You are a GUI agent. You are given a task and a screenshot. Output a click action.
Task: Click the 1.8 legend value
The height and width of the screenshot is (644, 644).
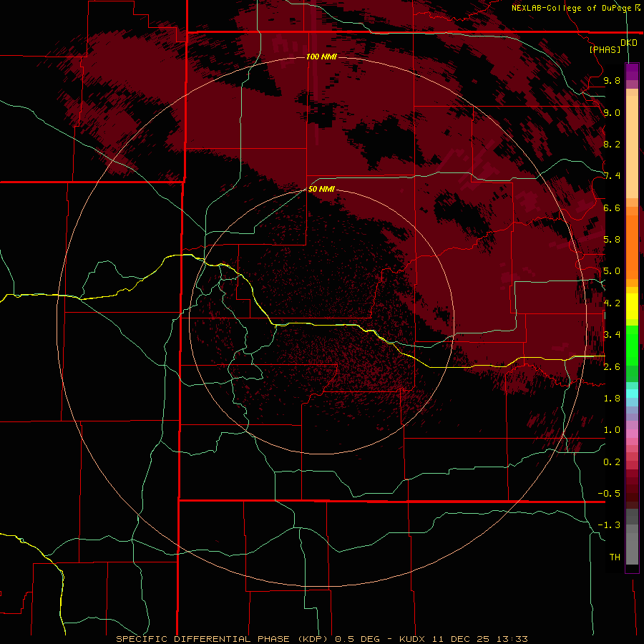click(x=612, y=399)
